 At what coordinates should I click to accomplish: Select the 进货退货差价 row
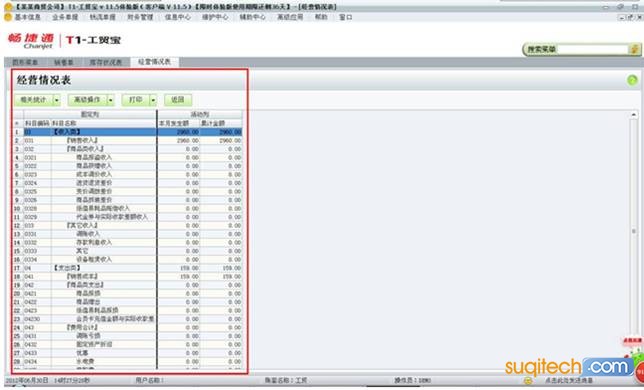(x=128, y=183)
